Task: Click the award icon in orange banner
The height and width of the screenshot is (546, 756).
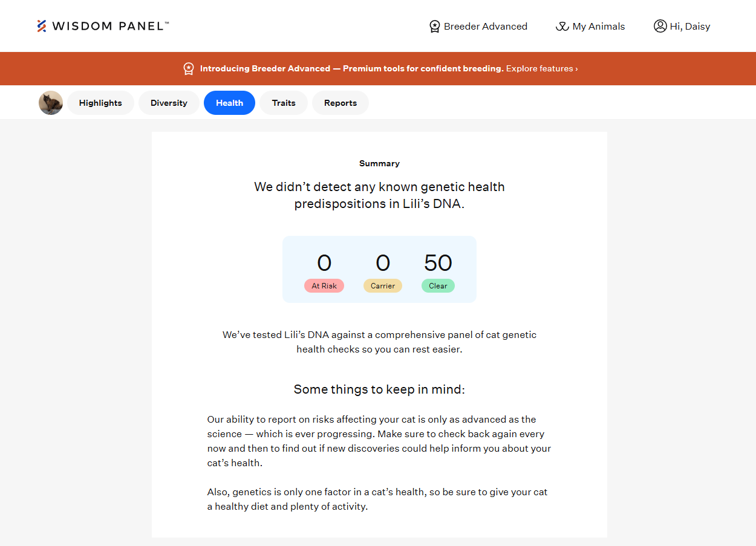Action: click(189, 68)
